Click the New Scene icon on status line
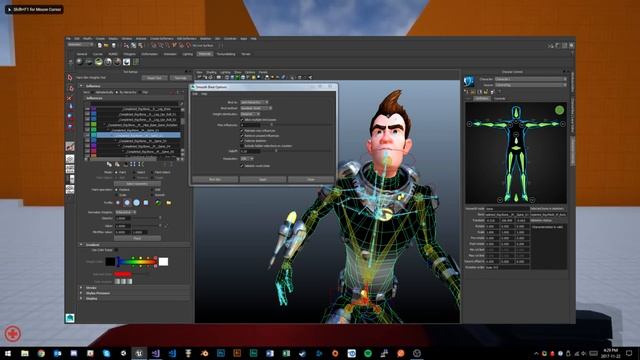This screenshot has width=640, height=360. point(99,45)
